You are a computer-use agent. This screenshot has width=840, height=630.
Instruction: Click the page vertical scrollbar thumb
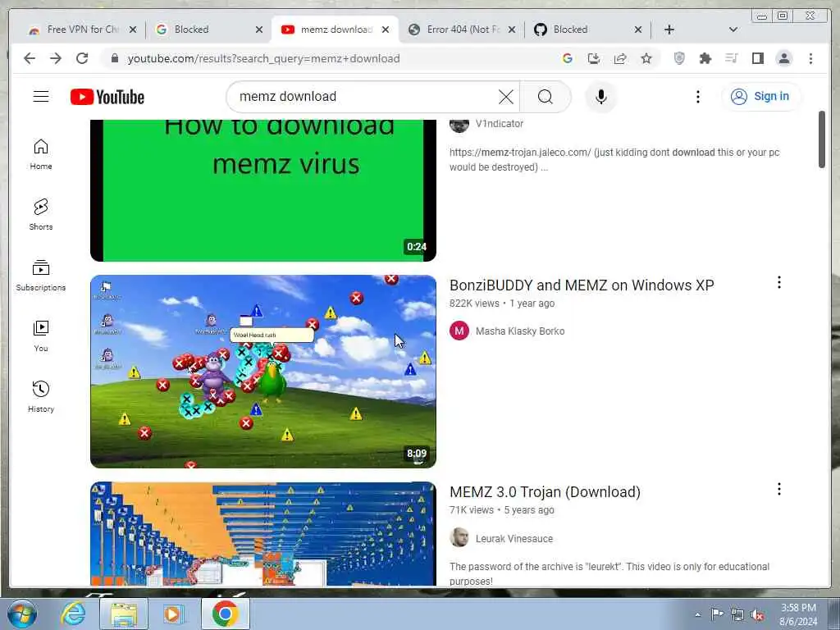(822, 139)
